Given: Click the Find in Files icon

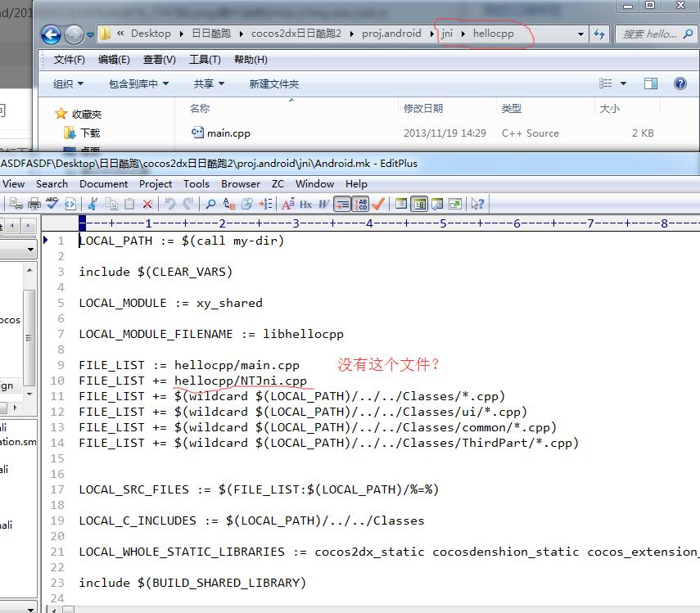Looking at the screenshot, I should click(247, 204).
